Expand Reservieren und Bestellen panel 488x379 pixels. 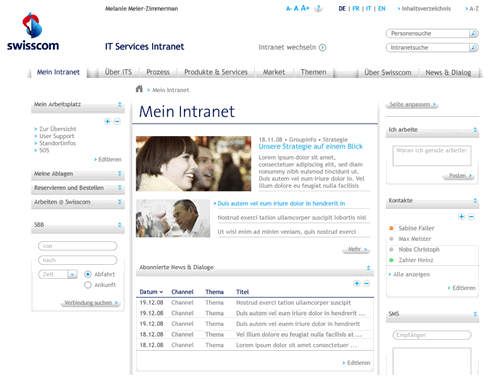tap(120, 188)
